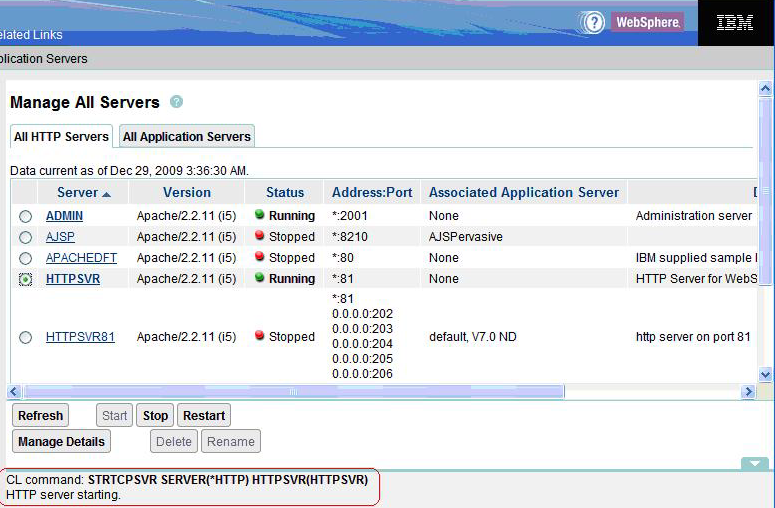Click the Address:Port column header
This screenshot has width=775, height=508.
click(372, 192)
